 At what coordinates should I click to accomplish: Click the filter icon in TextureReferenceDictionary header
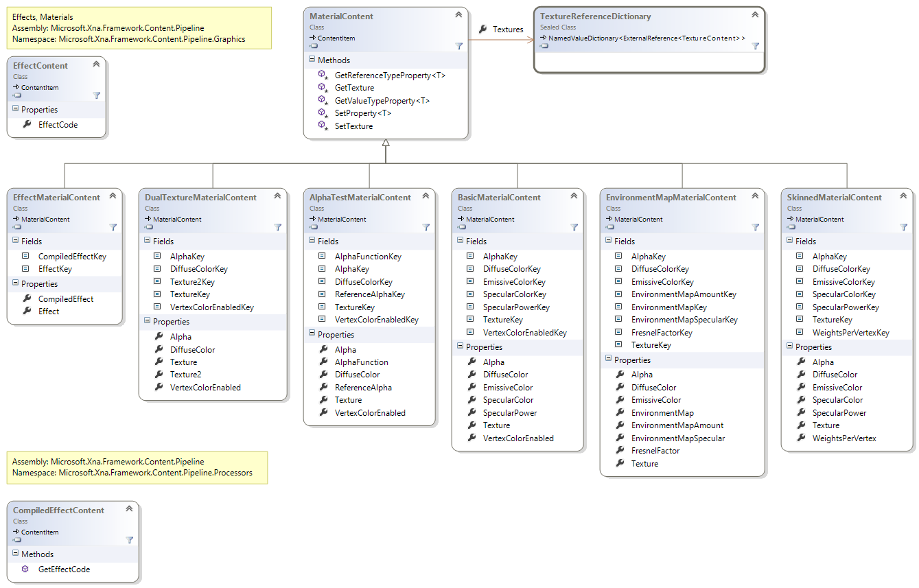(756, 46)
